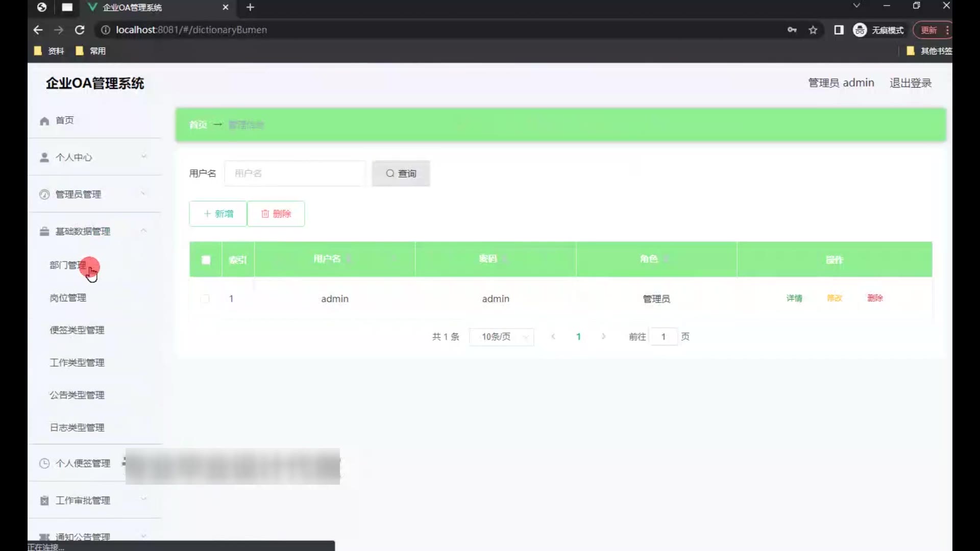Screen dimensions: 980x551
Task: Click the password key icon in address bar
Action: (x=792, y=30)
